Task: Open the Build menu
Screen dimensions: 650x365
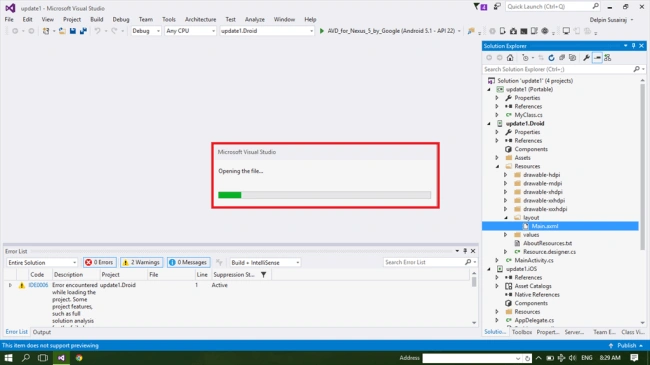Action: [x=97, y=19]
